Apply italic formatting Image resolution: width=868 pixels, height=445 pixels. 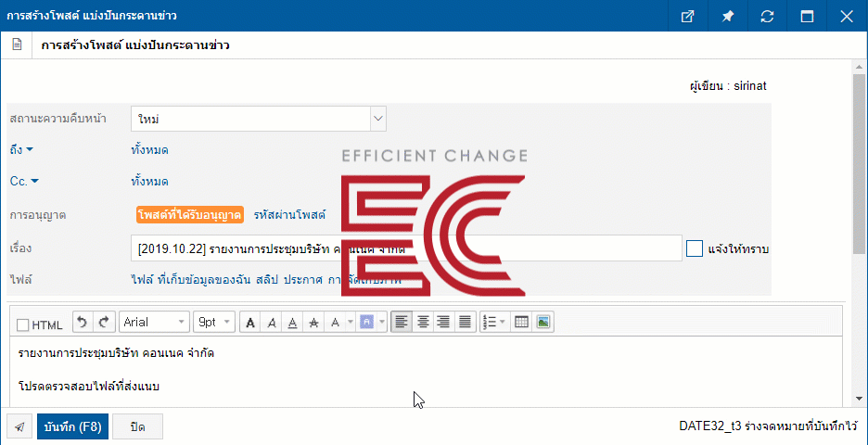271,323
